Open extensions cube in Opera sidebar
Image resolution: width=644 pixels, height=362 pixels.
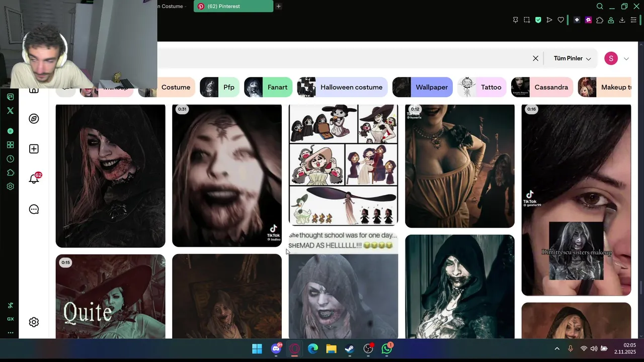(x=10, y=172)
